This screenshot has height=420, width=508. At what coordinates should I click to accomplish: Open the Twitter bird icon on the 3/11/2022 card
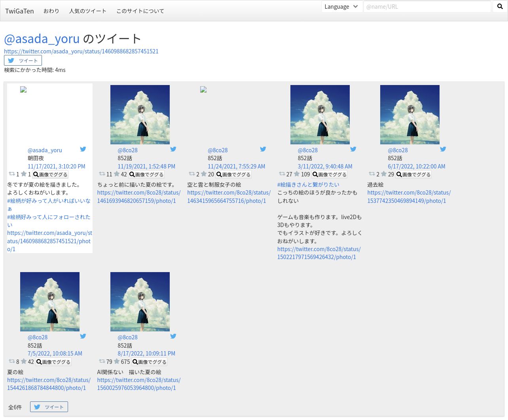(x=353, y=149)
